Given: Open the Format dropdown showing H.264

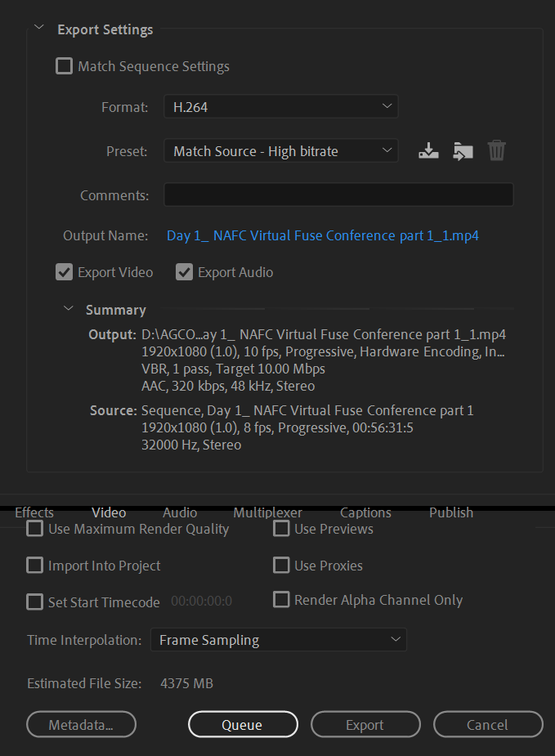Looking at the screenshot, I should 281,106.
